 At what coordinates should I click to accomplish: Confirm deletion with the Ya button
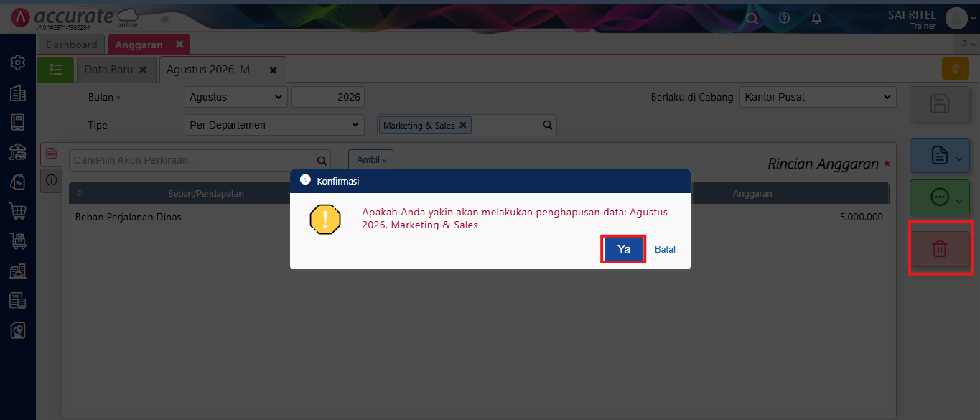[623, 249]
